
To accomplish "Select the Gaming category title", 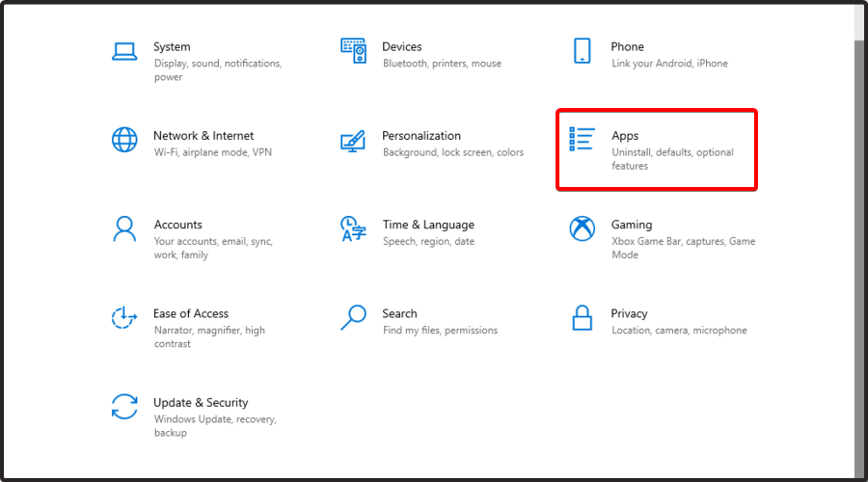I will 632,225.
